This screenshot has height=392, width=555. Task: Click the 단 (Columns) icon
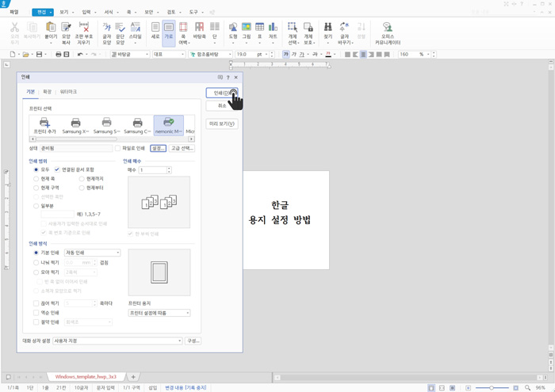pyautogui.click(x=215, y=27)
